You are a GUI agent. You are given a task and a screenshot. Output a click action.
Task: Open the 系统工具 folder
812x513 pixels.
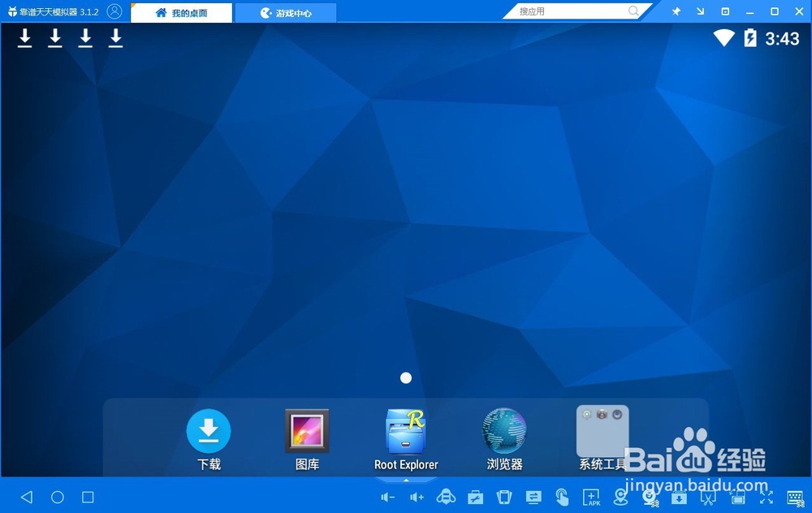click(x=603, y=438)
